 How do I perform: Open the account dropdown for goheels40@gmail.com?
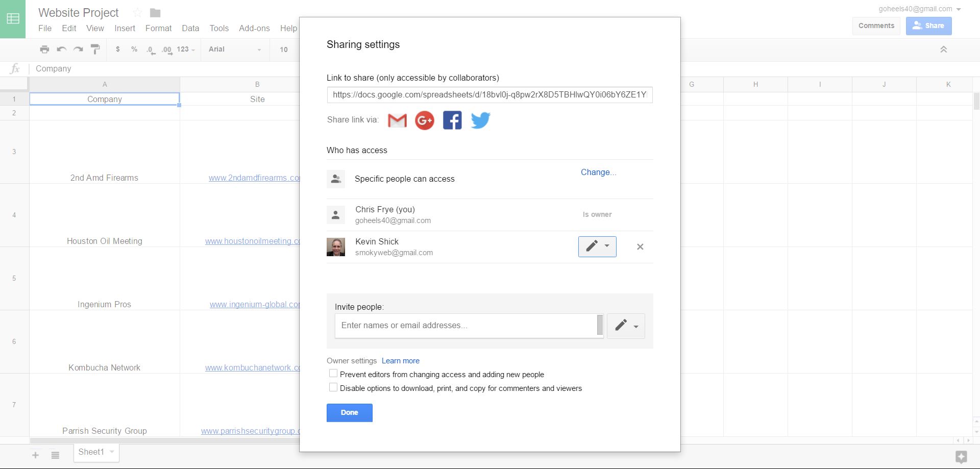point(959,9)
